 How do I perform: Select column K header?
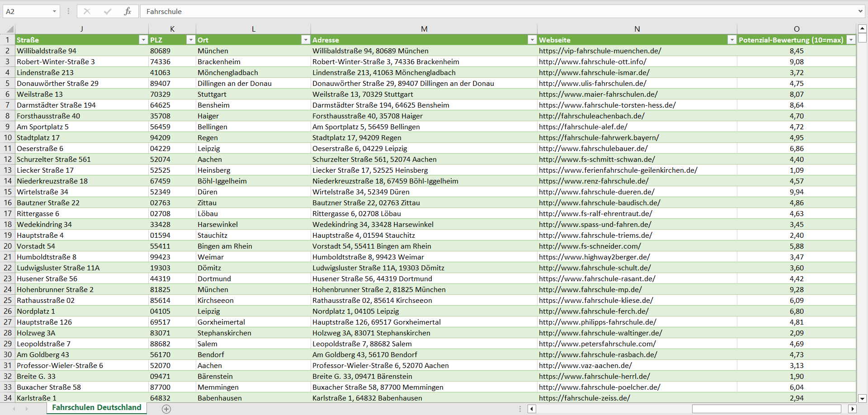tap(172, 29)
